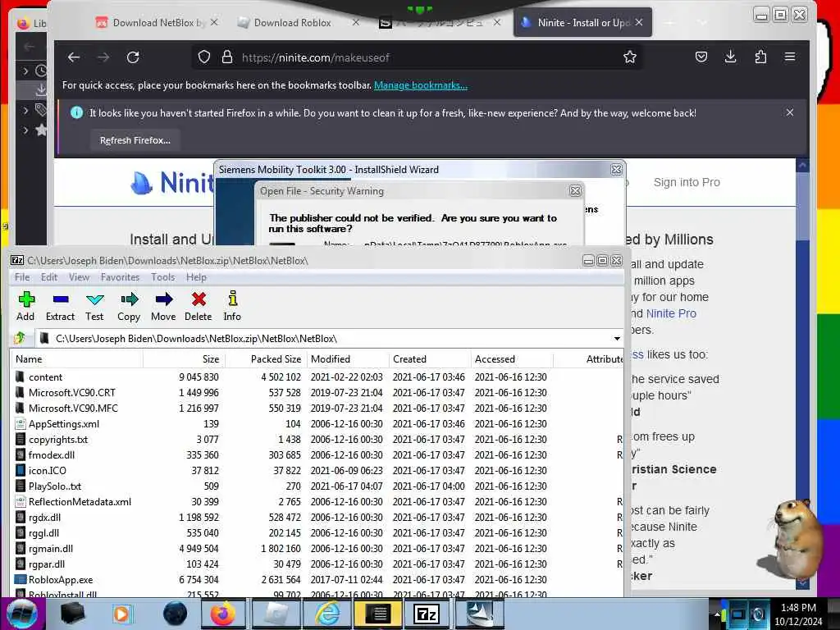The height and width of the screenshot is (630, 840).
Task: Select ReflectionMetadata.xml file
Action: tap(317, 502)
